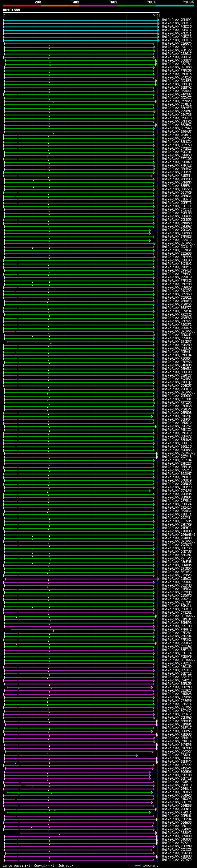
Task: Click the arrowhead ending the A0EXI3 cyan bar
Action: pyautogui.click(x=158, y=37)
